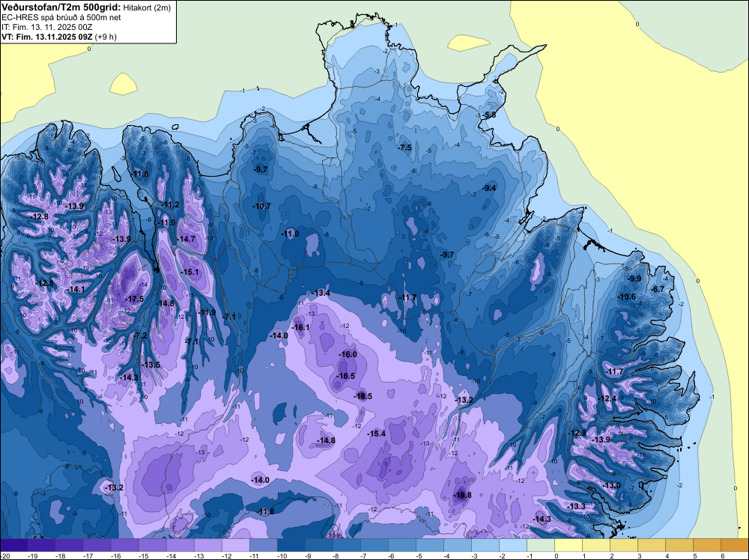Click the -13.0 temperature label
Viewport: 749px width, 560px height.
pyautogui.click(x=611, y=486)
